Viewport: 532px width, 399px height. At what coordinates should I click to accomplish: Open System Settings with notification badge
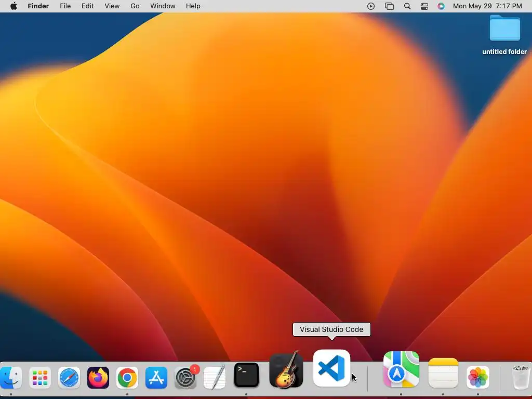[x=185, y=377]
